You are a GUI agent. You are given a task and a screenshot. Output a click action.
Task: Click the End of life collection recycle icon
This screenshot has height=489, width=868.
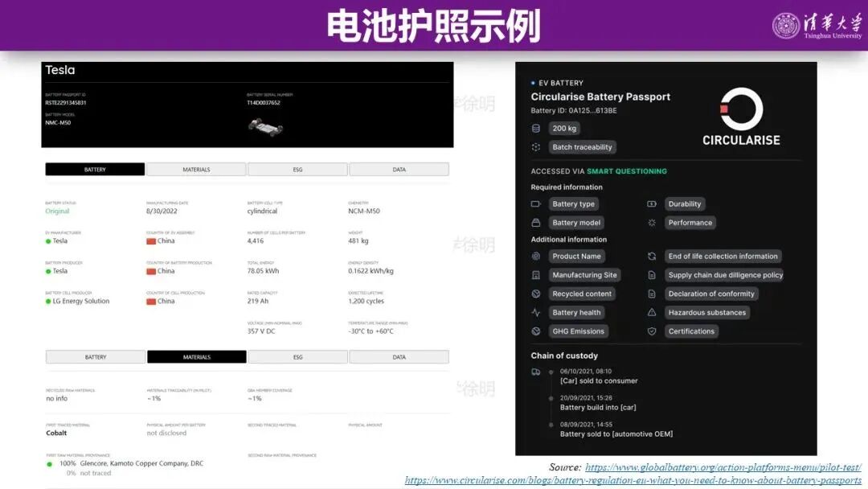click(651, 256)
